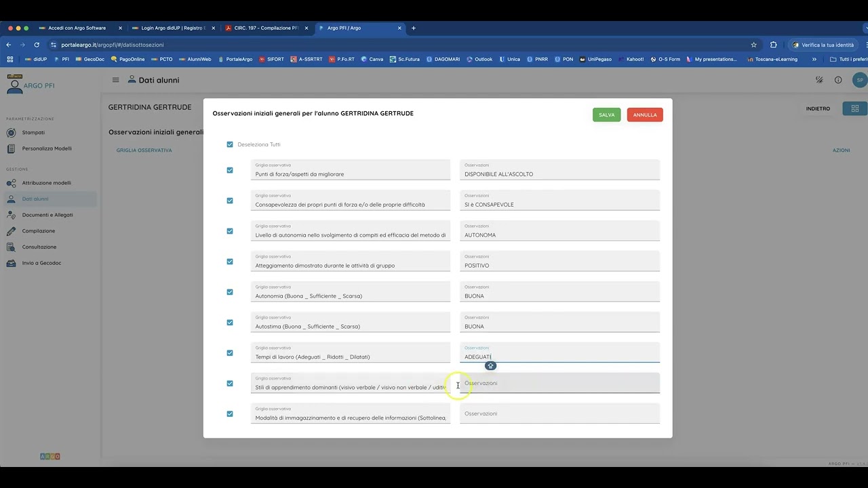Open Dati alunni sidebar item
This screenshot has height=488, width=868.
pos(49,199)
